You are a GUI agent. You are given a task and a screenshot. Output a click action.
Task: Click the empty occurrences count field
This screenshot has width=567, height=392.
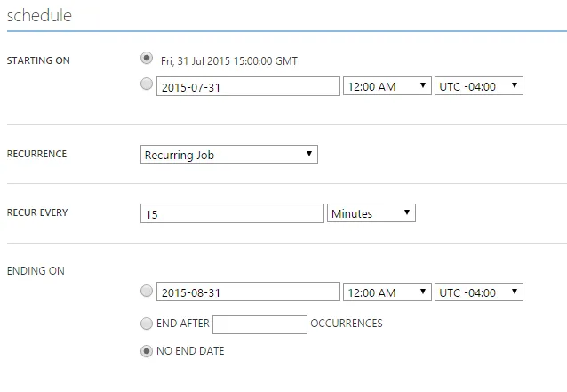[x=260, y=324]
